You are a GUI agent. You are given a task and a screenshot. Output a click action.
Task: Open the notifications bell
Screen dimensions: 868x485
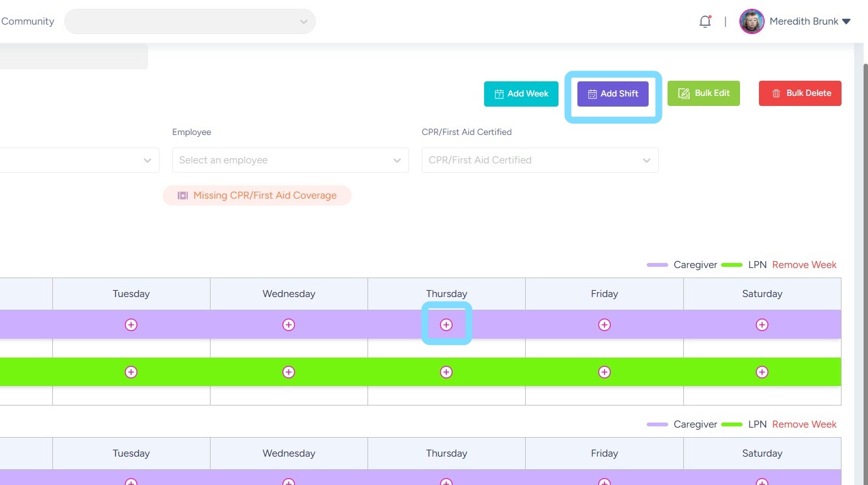(x=705, y=21)
